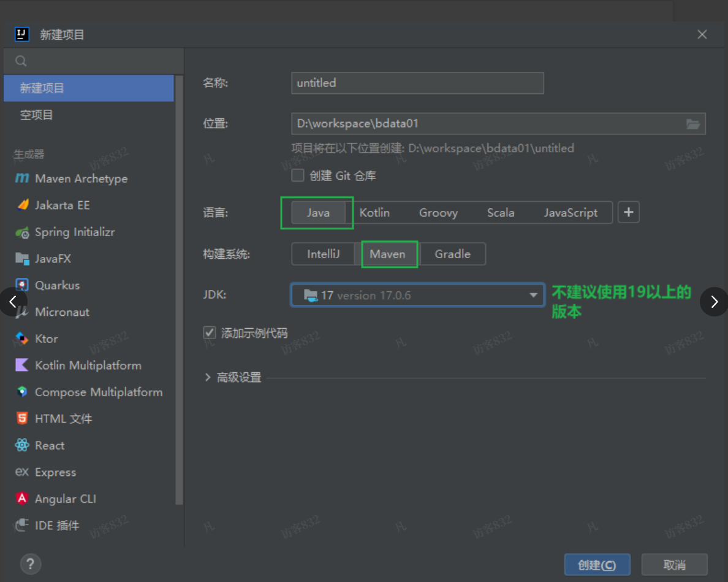Click the Express ex icon
This screenshot has width=728, height=582.
click(x=22, y=472)
